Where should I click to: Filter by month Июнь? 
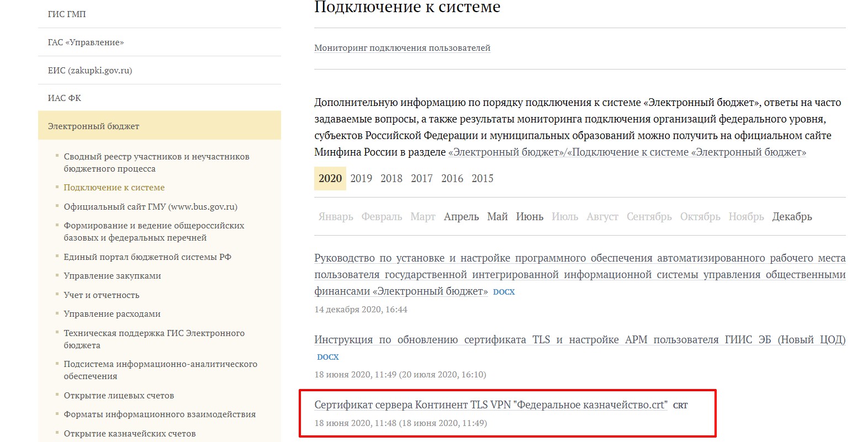click(x=530, y=216)
